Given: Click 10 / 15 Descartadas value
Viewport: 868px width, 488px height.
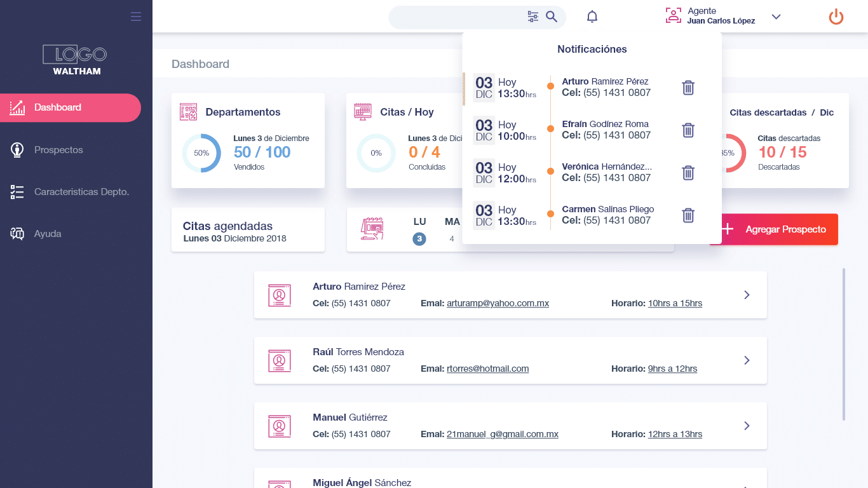Looking at the screenshot, I should click(x=782, y=152).
